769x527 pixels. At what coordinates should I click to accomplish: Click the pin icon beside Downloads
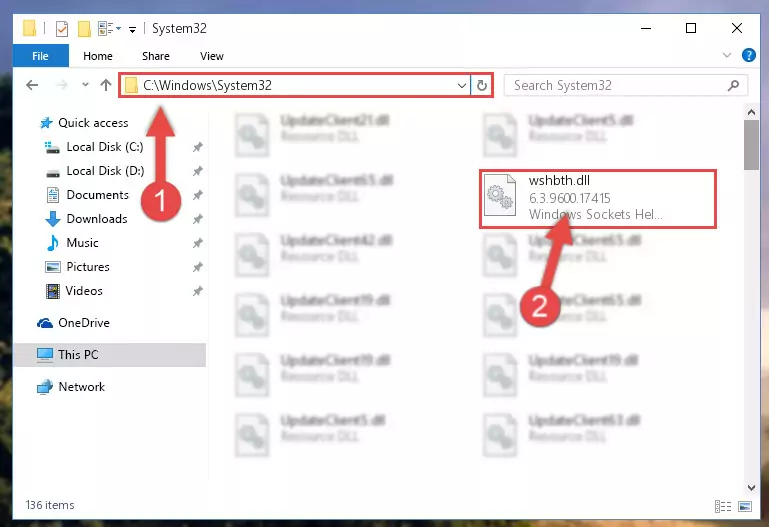pos(198,219)
